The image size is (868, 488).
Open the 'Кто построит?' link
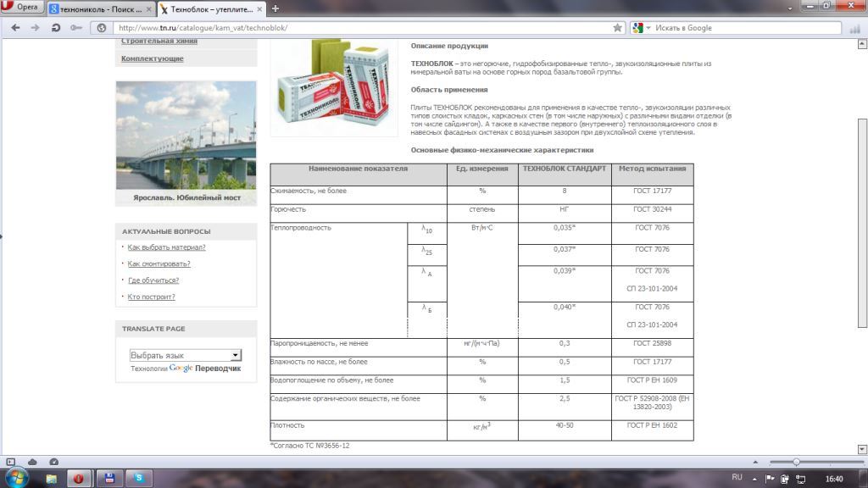[151, 297]
